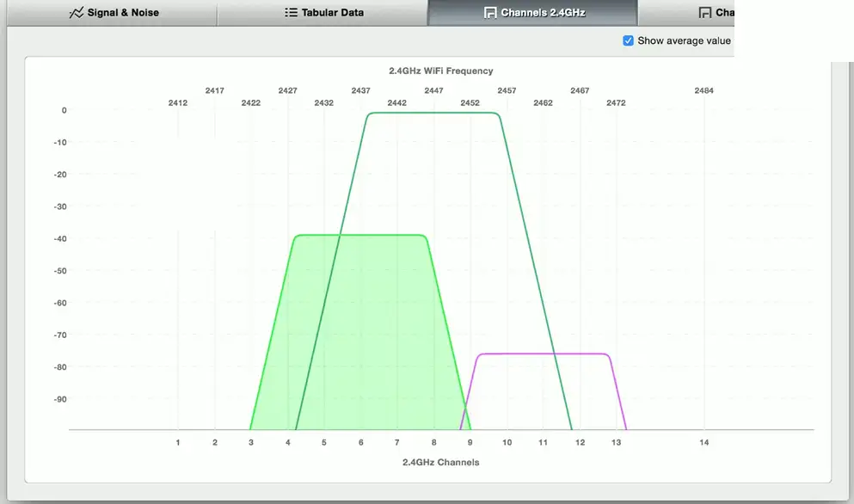854x504 pixels.
Task: Open the Tabular Data tab
Action: point(332,13)
